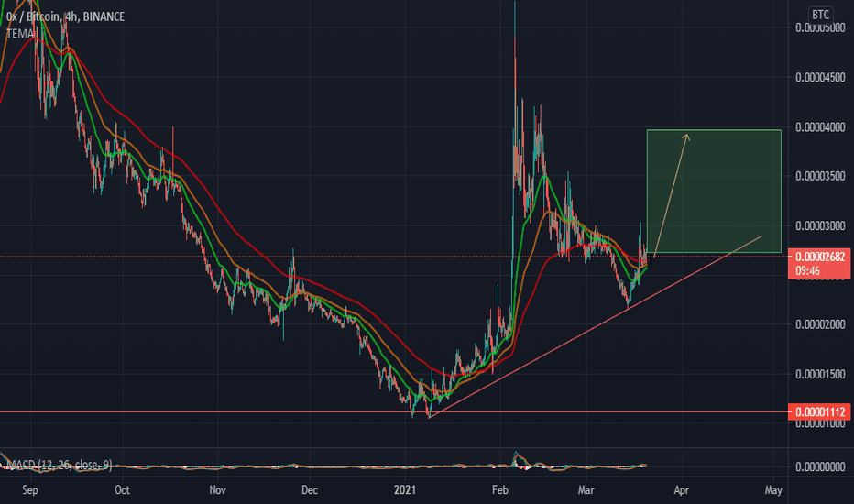The width and height of the screenshot is (854, 504).
Task: Click the 0.00001500 price axis label
Action: (820, 374)
